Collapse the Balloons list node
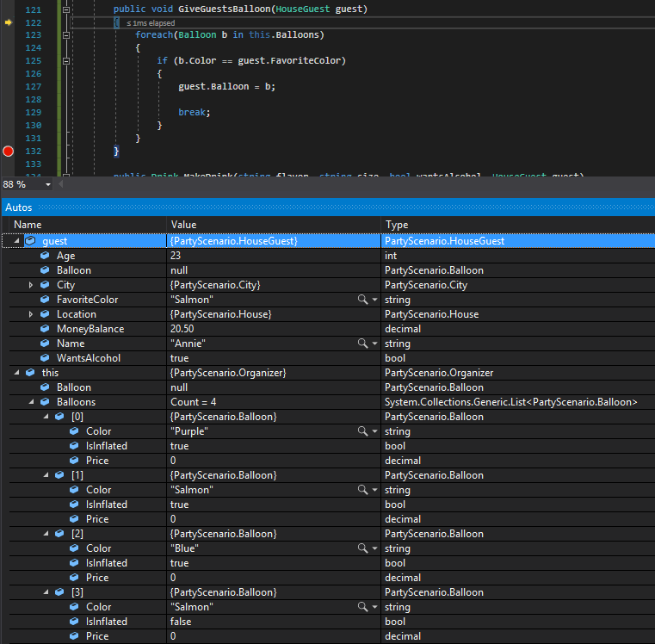 pos(31,402)
